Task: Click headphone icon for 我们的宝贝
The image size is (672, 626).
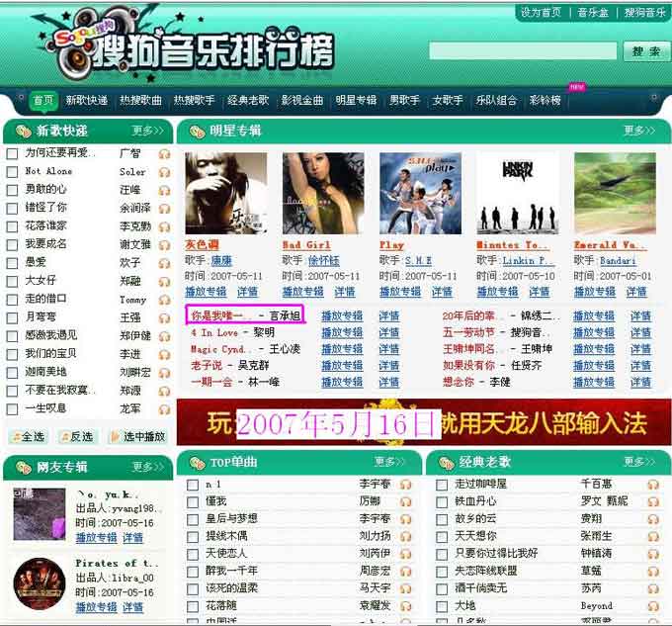Action: [165, 355]
